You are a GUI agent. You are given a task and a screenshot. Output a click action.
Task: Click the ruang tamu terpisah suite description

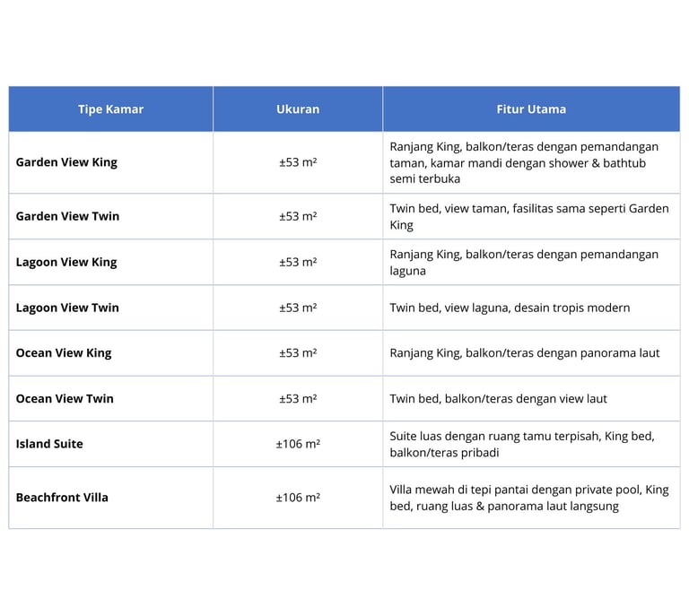click(521, 444)
